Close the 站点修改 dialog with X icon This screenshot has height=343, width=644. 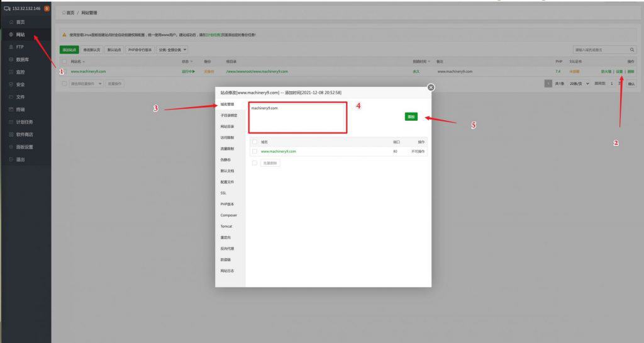431,87
